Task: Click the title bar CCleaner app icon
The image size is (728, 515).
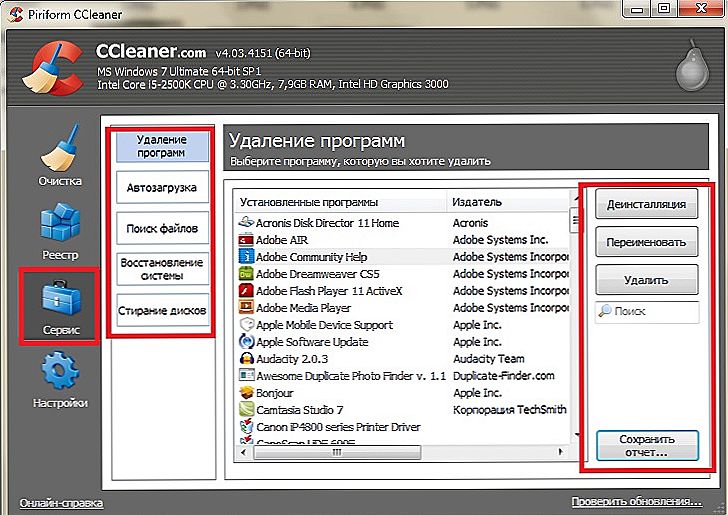Action: pyautogui.click(x=15, y=14)
